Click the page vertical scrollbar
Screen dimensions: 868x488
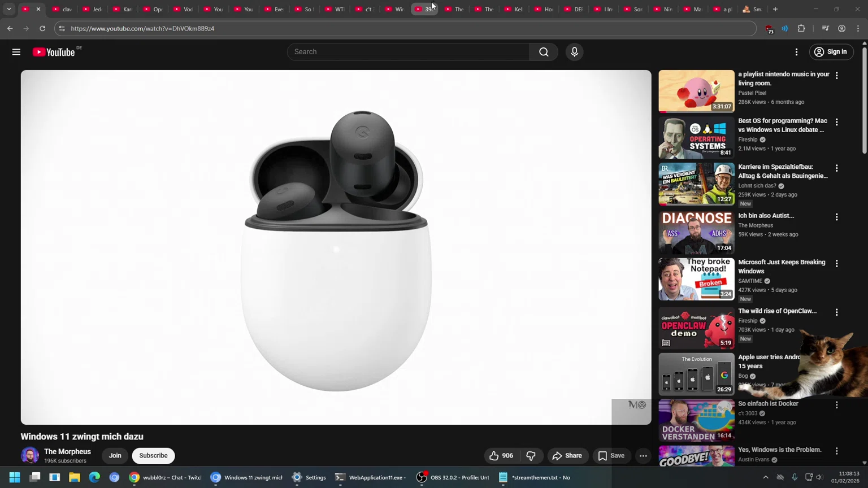[x=864, y=102]
